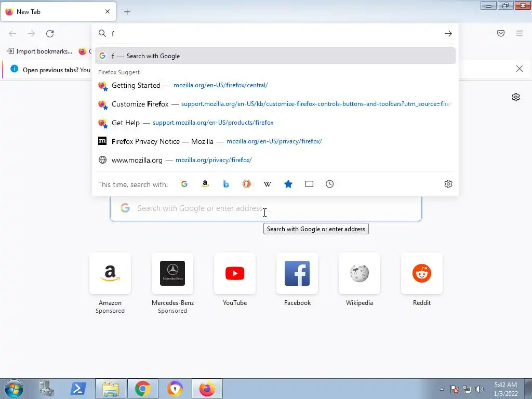Click the address bar text field
The image size is (532, 399).
pos(275,34)
